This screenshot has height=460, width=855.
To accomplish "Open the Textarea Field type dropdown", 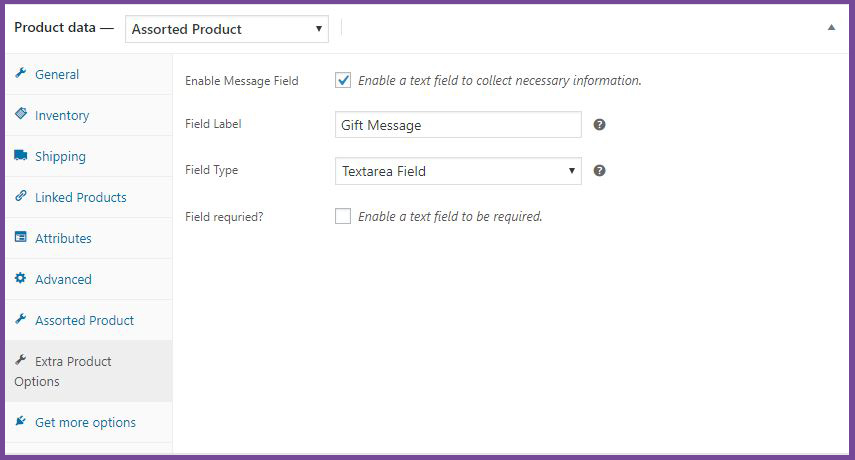I will tap(458, 171).
